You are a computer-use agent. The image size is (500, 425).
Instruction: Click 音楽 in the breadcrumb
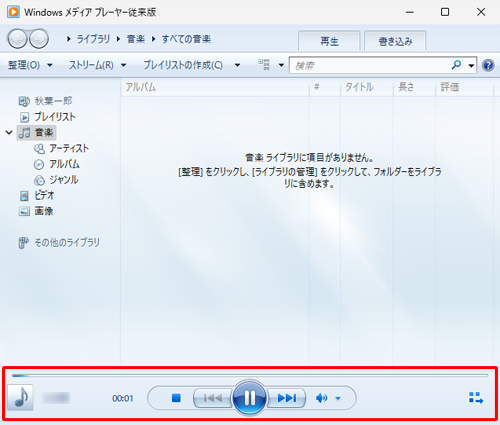(136, 39)
